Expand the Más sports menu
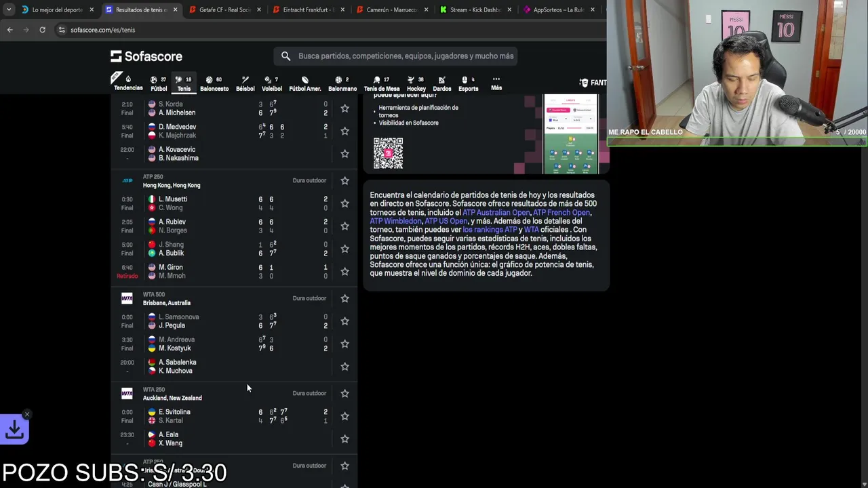This screenshot has height=488, width=868. tap(496, 83)
